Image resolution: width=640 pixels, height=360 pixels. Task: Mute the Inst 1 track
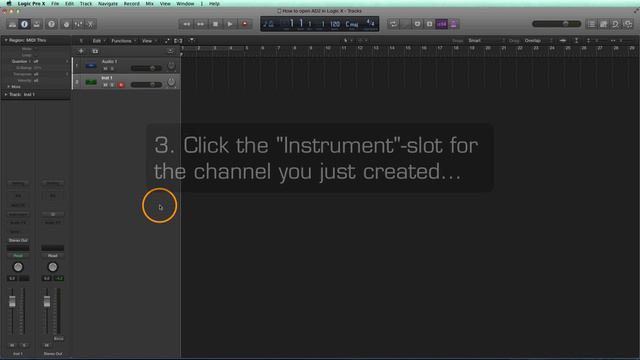[x=105, y=85]
